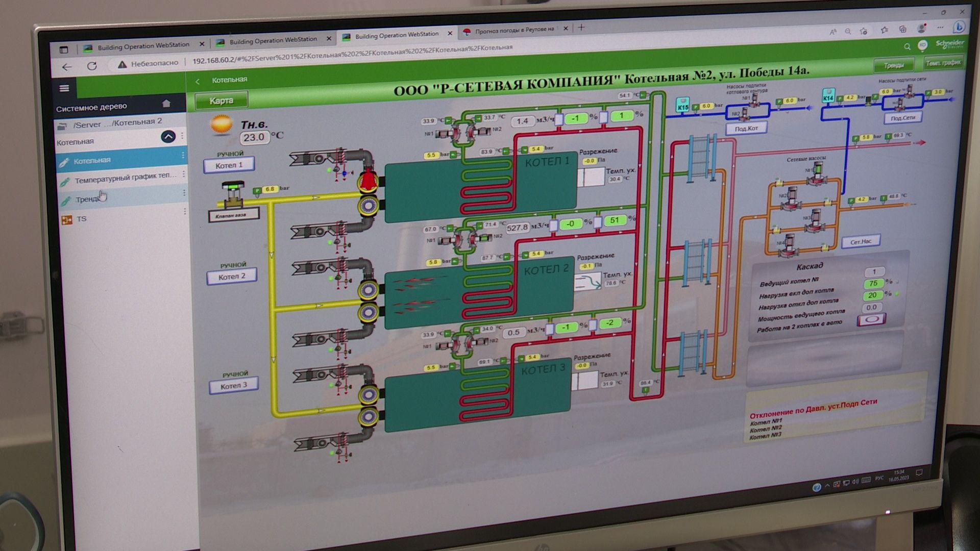Click the Карта button

(221, 101)
